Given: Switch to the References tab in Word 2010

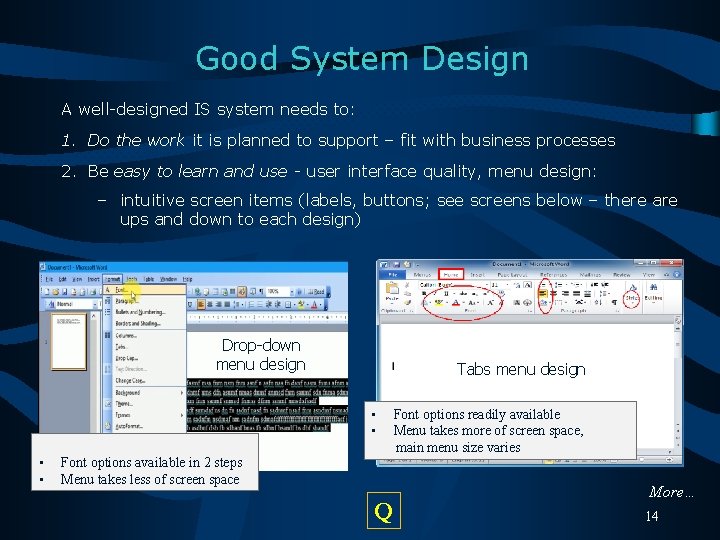Looking at the screenshot, I should click(x=553, y=275).
